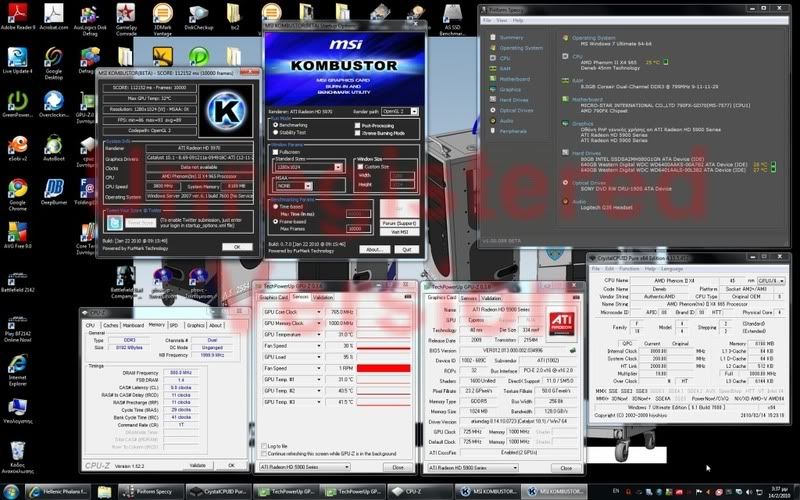Screen dimensions: 800x500
Task: Open the Recycle Bin desktop icon
Action: point(17,458)
